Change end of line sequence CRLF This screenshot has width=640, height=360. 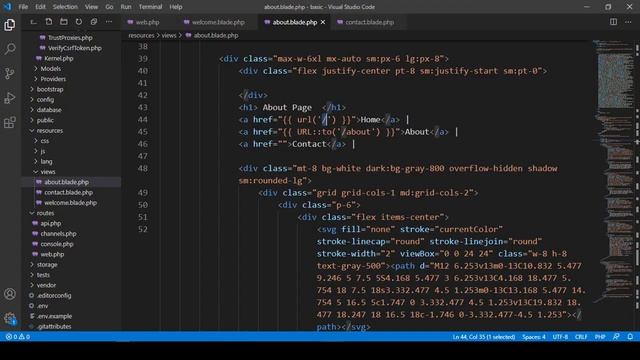(581, 337)
